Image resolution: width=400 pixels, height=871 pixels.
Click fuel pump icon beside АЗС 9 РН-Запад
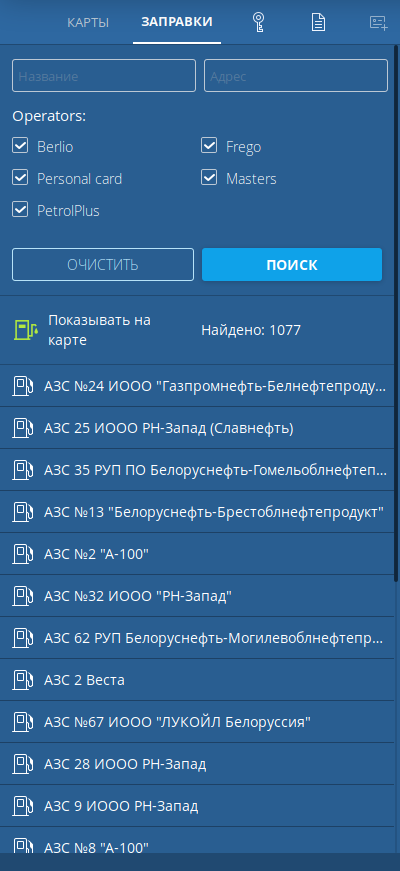tap(23, 806)
